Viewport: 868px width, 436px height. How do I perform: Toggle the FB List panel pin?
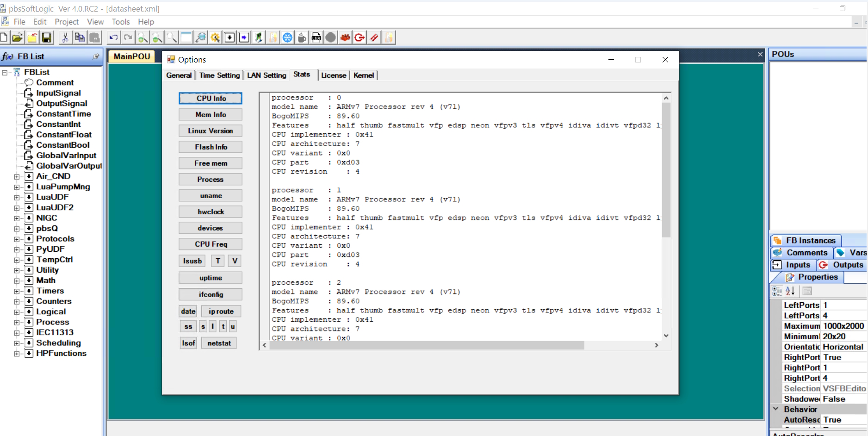click(x=96, y=56)
